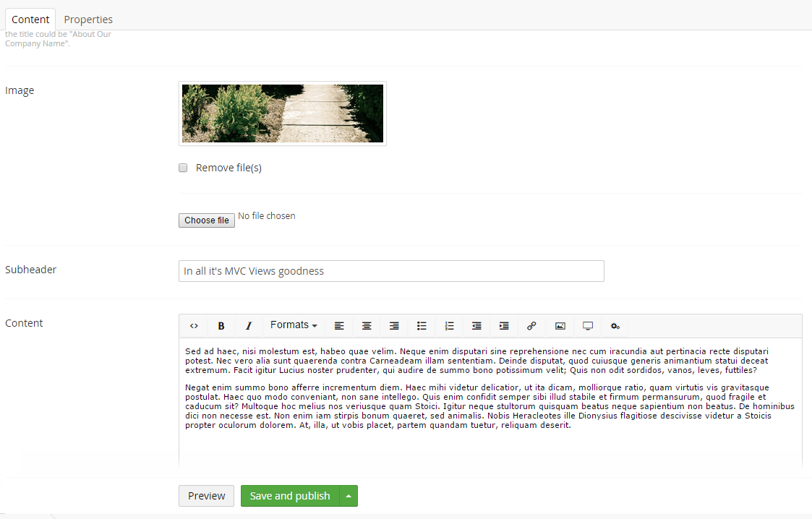Increase indent of the text
Screen dimensions: 812x519
tap(504, 326)
